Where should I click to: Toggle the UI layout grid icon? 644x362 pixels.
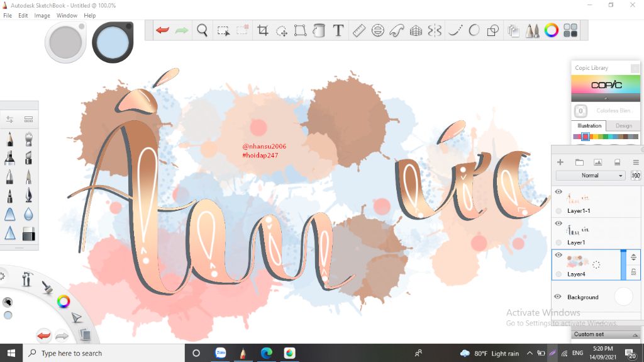(570, 30)
